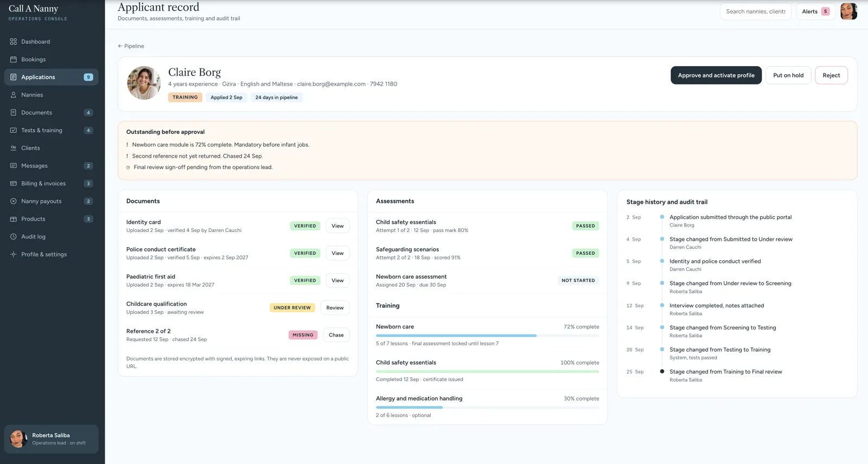The width and height of the screenshot is (868, 464).
Task: Click the Messages envelope icon
Action: point(14,166)
